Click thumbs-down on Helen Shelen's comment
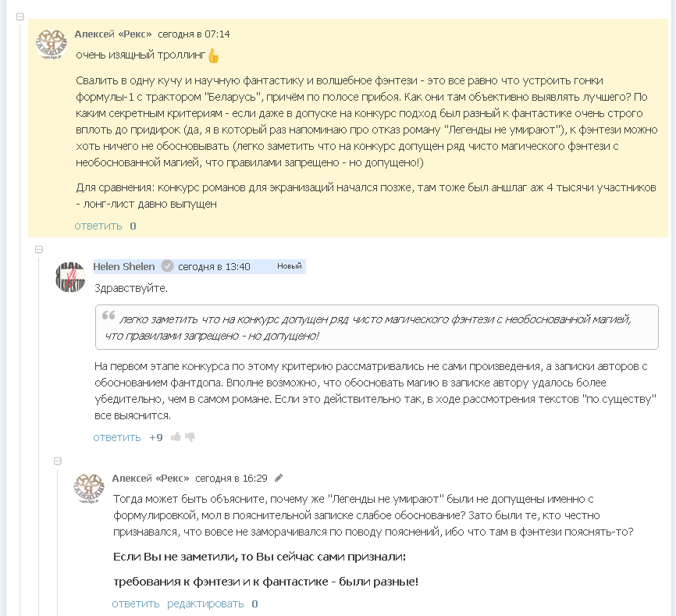This screenshot has height=616, width=676. pos(190,437)
